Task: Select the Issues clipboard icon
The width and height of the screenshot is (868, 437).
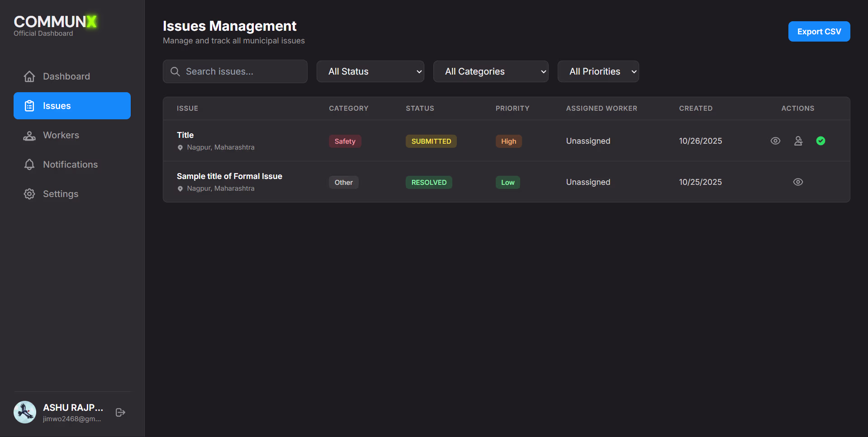Action: pos(29,105)
